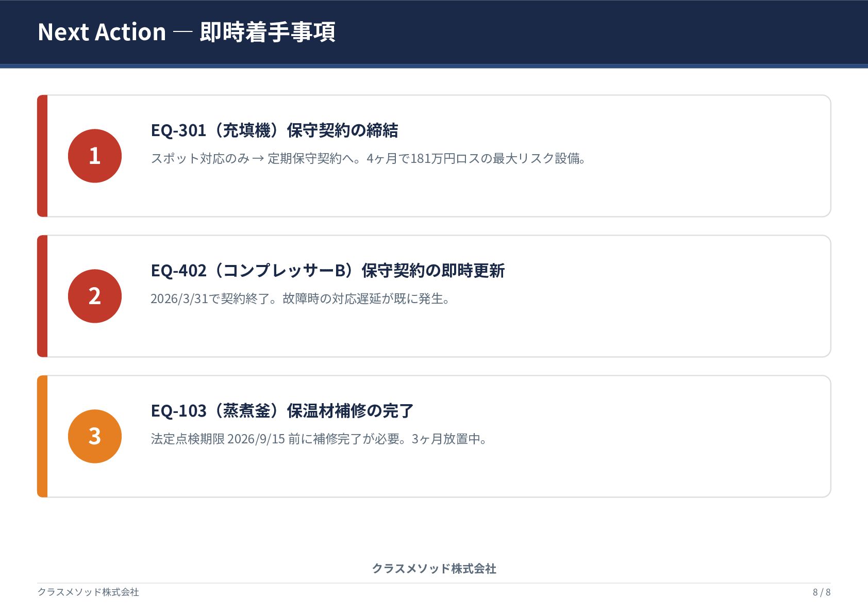The height and width of the screenshot is (614, 868).
Task: Select the EQ-103 蒸煮釜 heading
Action: click(x=282, y=411)
